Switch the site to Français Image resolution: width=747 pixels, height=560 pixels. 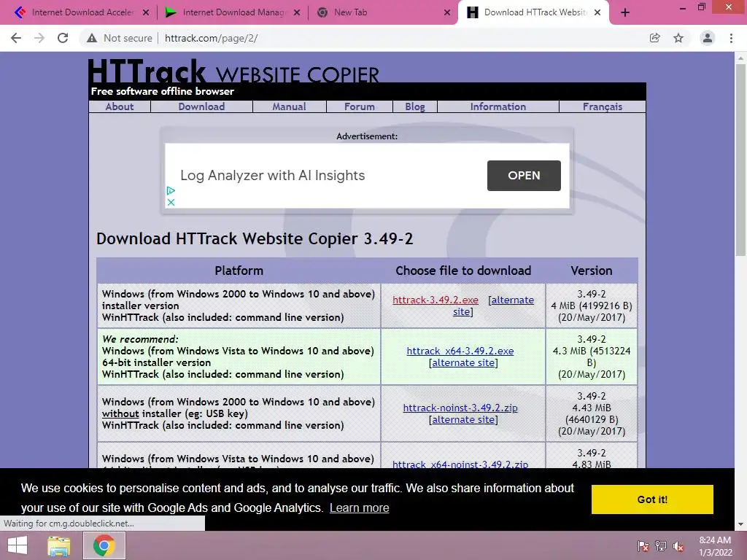[602, 106]
